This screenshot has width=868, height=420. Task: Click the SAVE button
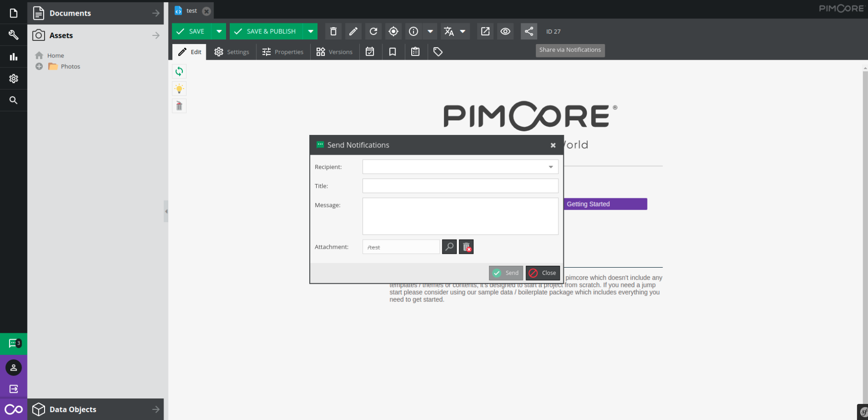[192, 31]
